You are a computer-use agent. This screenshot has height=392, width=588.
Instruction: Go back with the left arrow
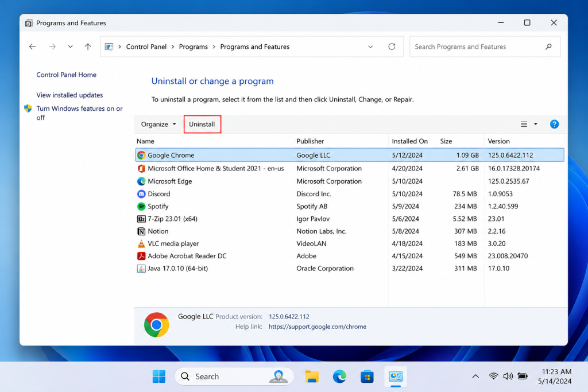tap(33, 46)
